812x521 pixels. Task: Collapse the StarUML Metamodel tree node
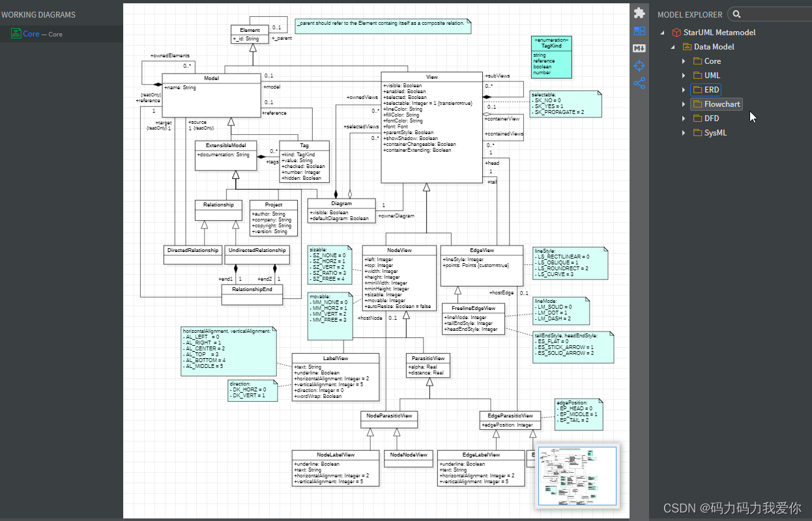[x=663, y=33]
